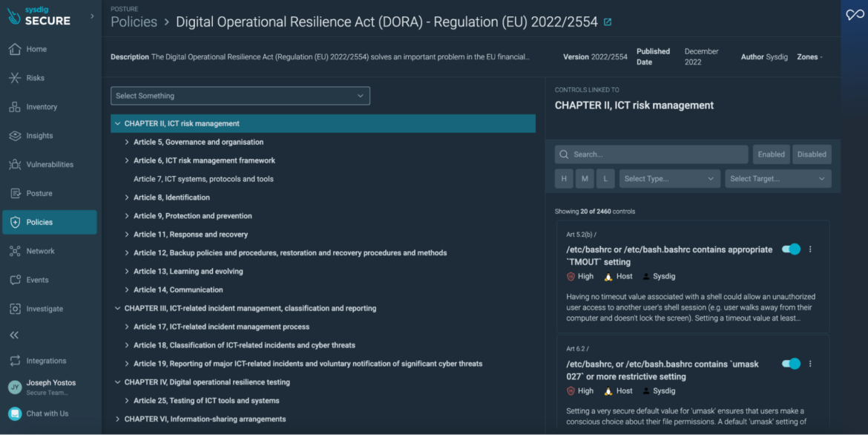The width and height of the screenshot is (868, 435).
Task: Select the Vulnerabilities icon in the sidebar
Action: pyautogui.click(x=16, y=164)
